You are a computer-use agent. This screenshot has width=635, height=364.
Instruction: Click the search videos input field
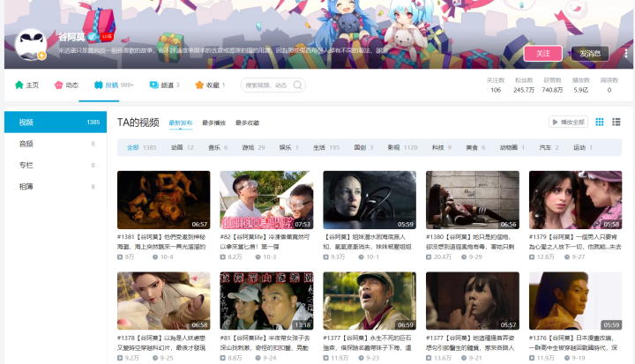pos(268,85)
